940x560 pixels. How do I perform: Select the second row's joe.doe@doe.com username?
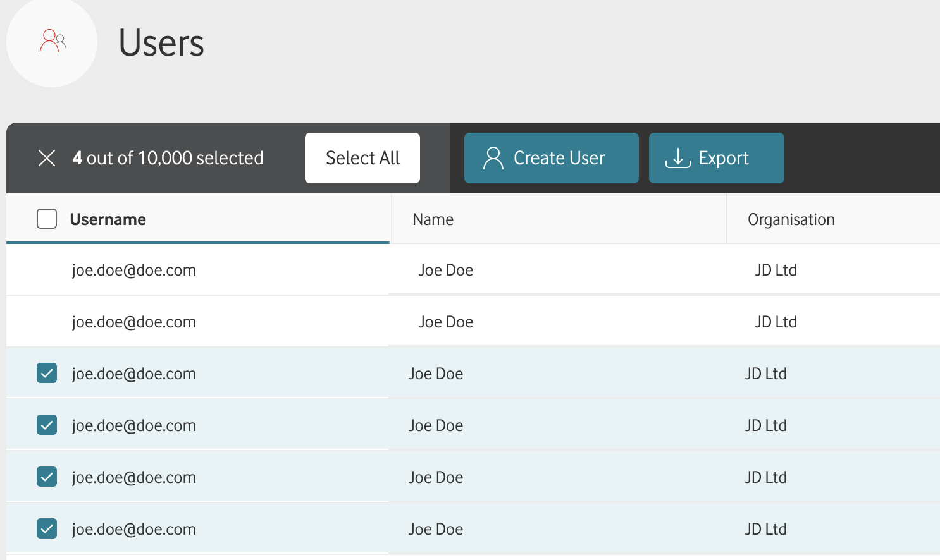134,322
